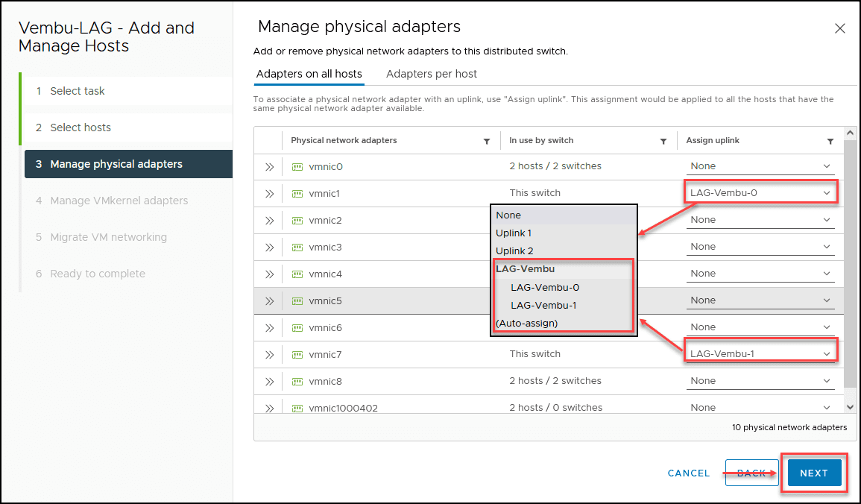Switch to Adapters on all hosts tab
Image resolution: width=861 pixels, height=504 pixels.
(x=309, y=74)
